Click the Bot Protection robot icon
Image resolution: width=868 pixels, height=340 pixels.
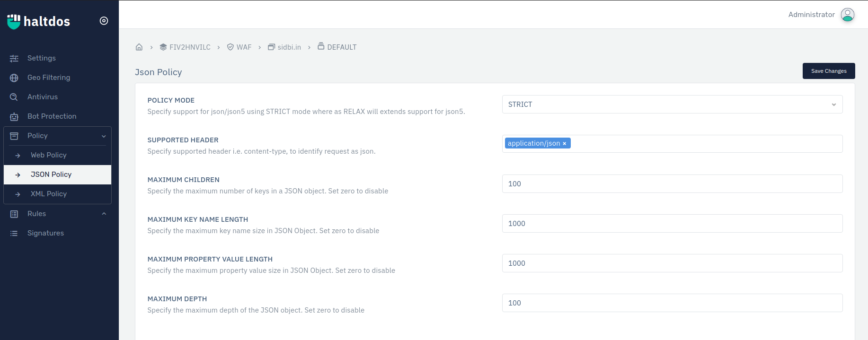[x=14, y=116]
